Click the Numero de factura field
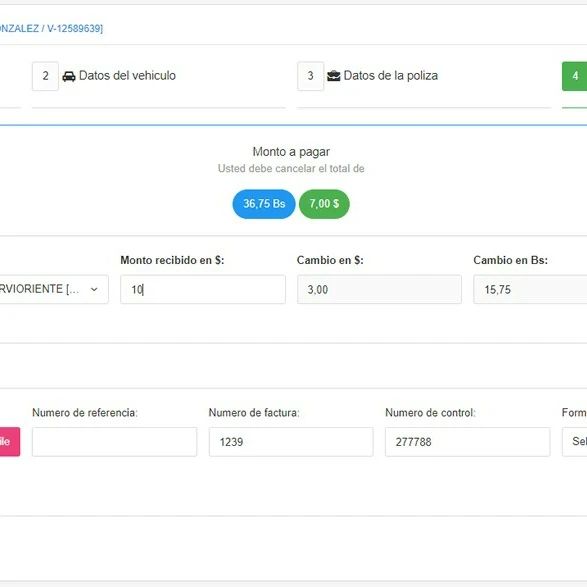Viewport: 587px width, 587px height. pos(291,442)
